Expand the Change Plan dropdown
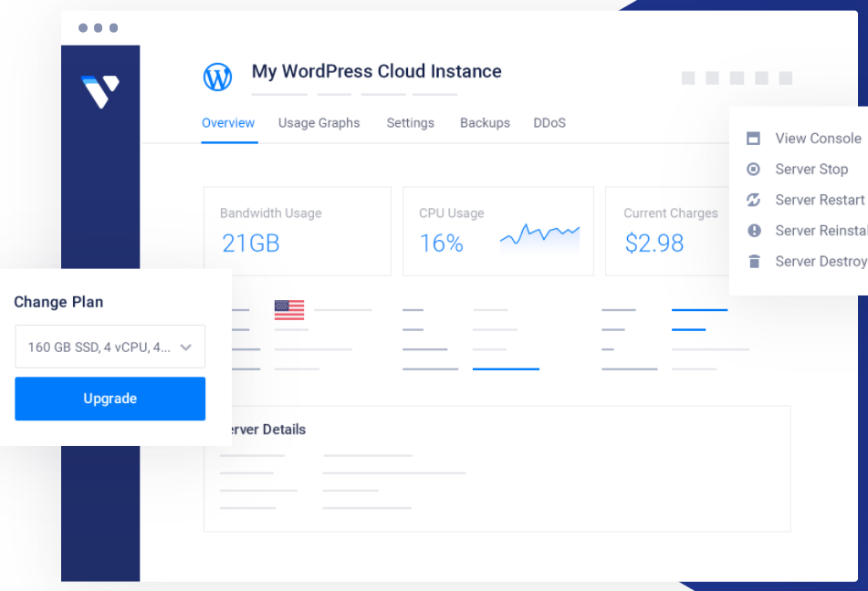This screenshot has height=591, width=868. coord(110,347)
